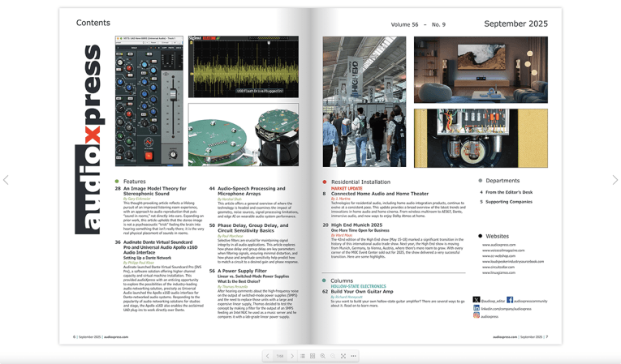Click the X (Twitter) social icon
This screenshot has height=364, width=621.
pyautogui.click(x=477, y=300)
